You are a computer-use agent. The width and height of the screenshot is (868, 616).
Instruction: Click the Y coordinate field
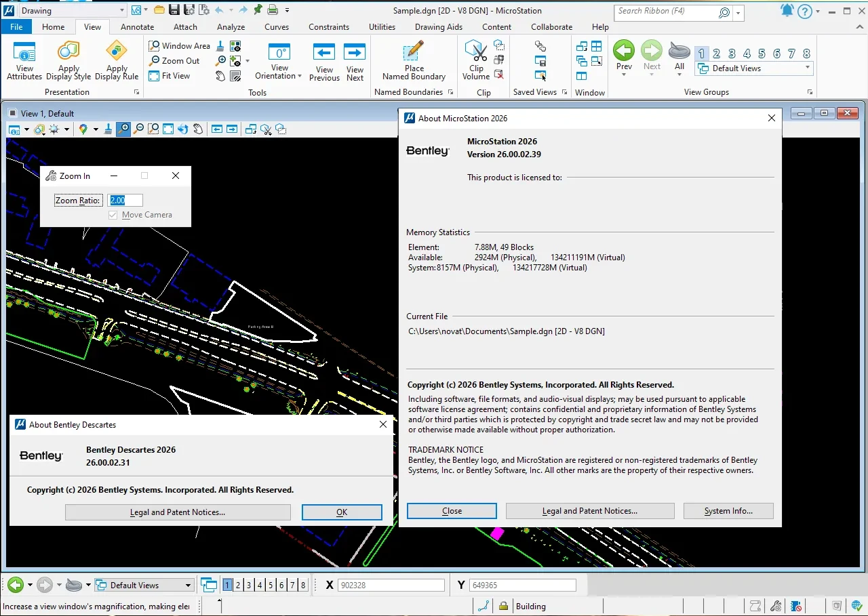(x=522, y=585)
